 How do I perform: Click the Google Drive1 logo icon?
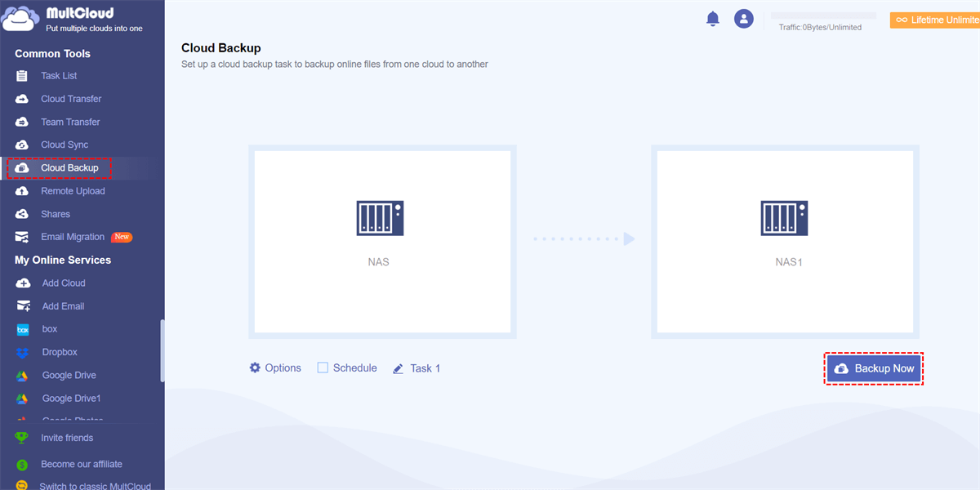24,399
